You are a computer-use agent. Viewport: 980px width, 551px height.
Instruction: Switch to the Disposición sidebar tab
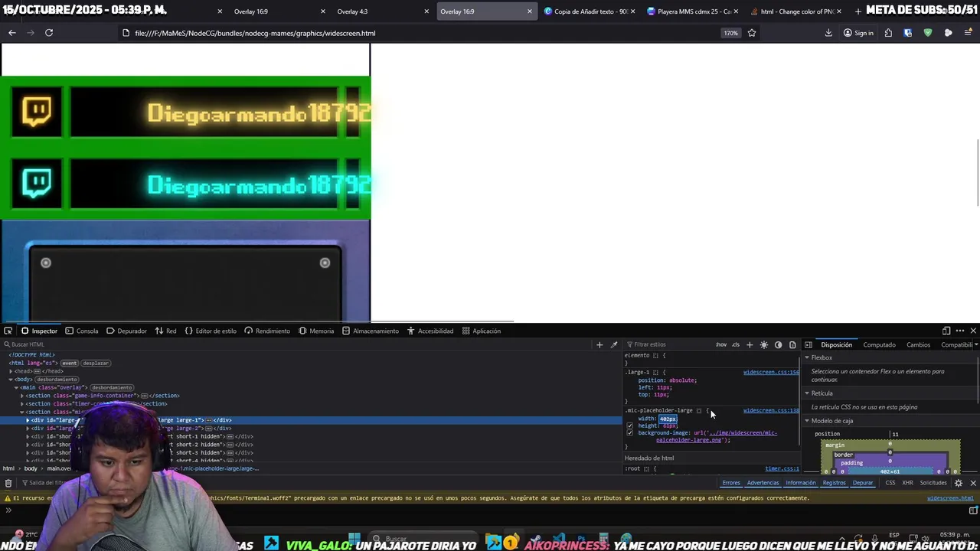pyautogui.click(x=836, y=344)
